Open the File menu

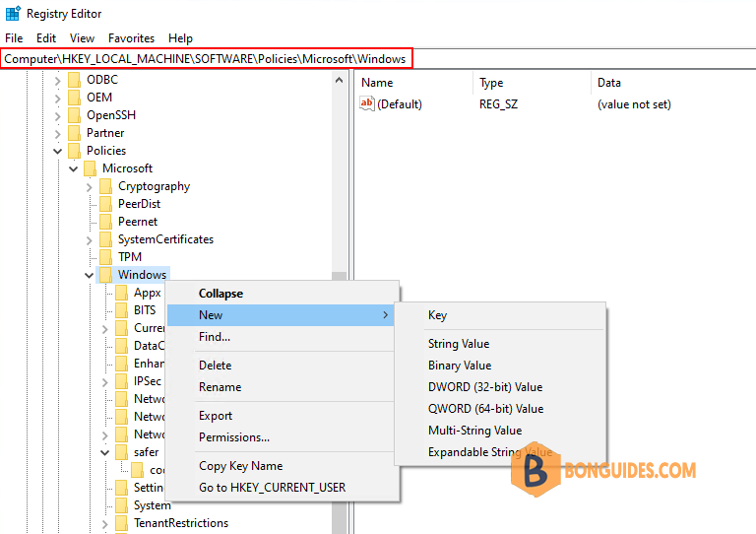14,38
